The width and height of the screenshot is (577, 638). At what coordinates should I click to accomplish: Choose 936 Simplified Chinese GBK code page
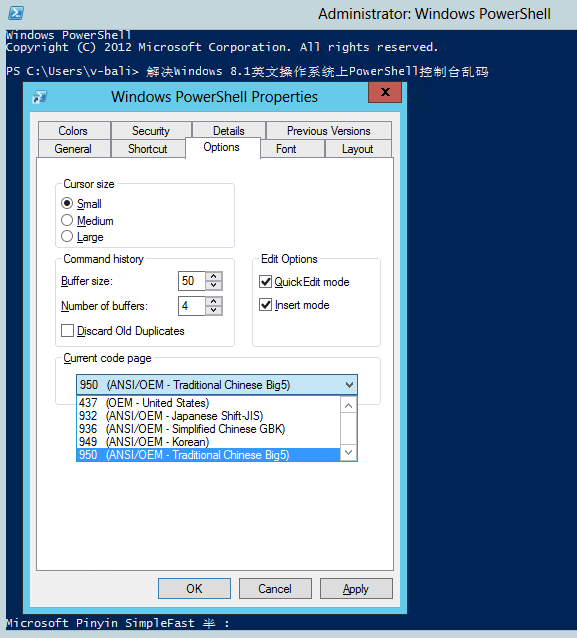click(x=208, y=429)
